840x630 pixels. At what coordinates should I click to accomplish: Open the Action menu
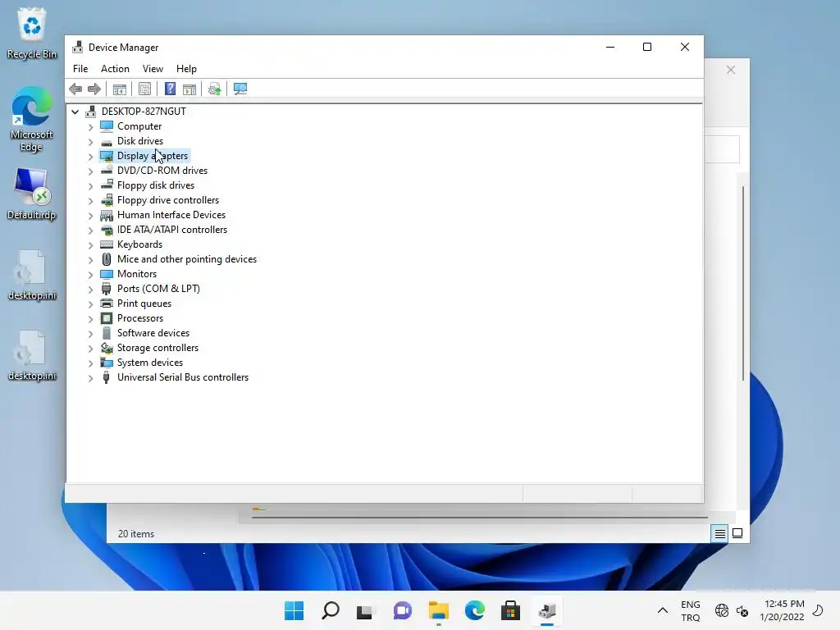[x=115, y=69]
